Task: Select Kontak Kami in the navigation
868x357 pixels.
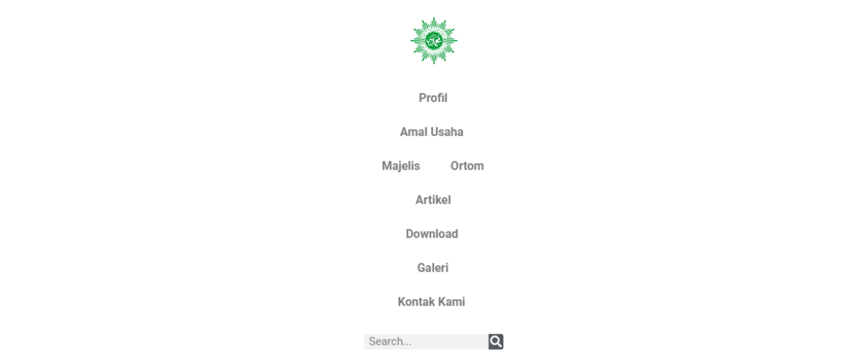Action: click(431, 302)
